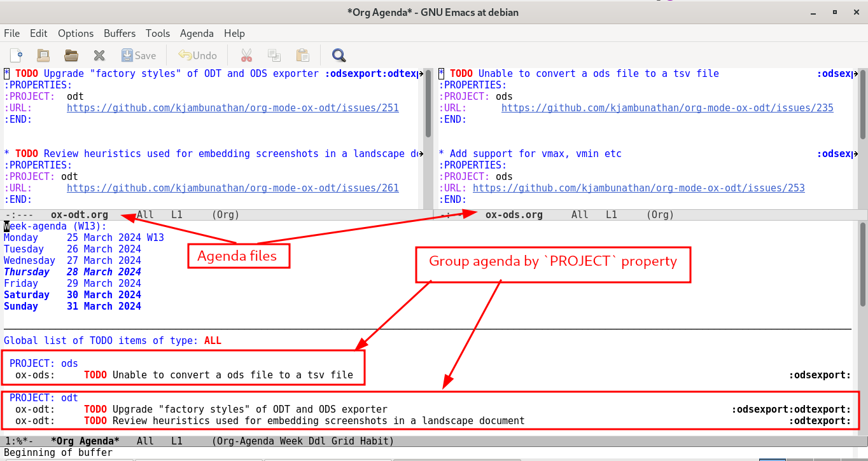Click the Undo toolbar button
Viewport: 868px width, 461px height.
point(198,55)
